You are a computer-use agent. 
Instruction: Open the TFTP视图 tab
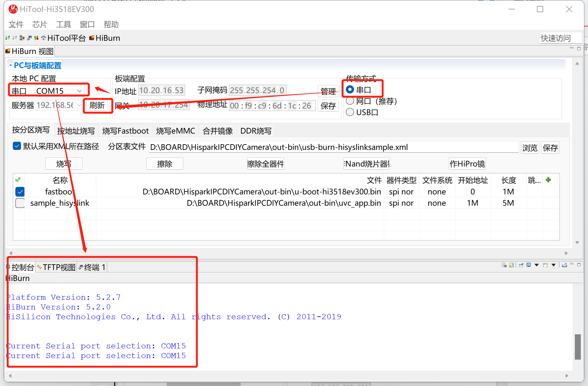[x=56, y=267]
